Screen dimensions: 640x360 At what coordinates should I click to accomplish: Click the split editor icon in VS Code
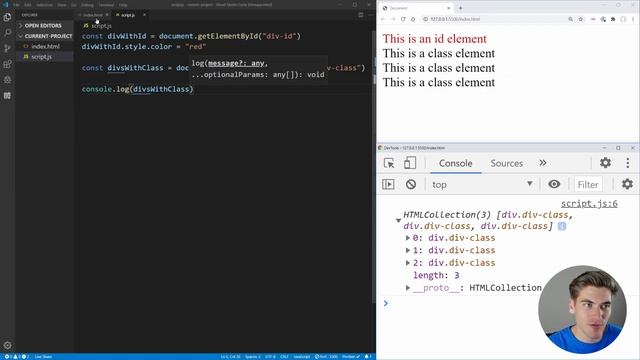361,15
